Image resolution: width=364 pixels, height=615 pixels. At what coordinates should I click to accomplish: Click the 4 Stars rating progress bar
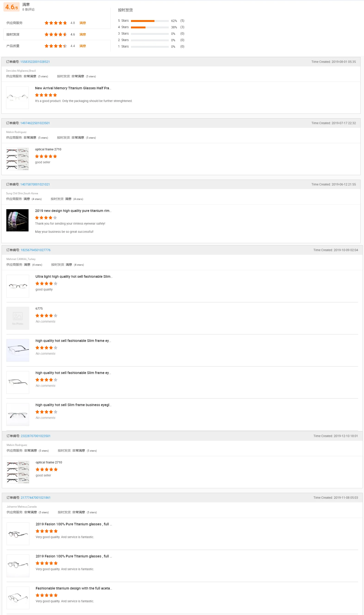click(150, 27)
